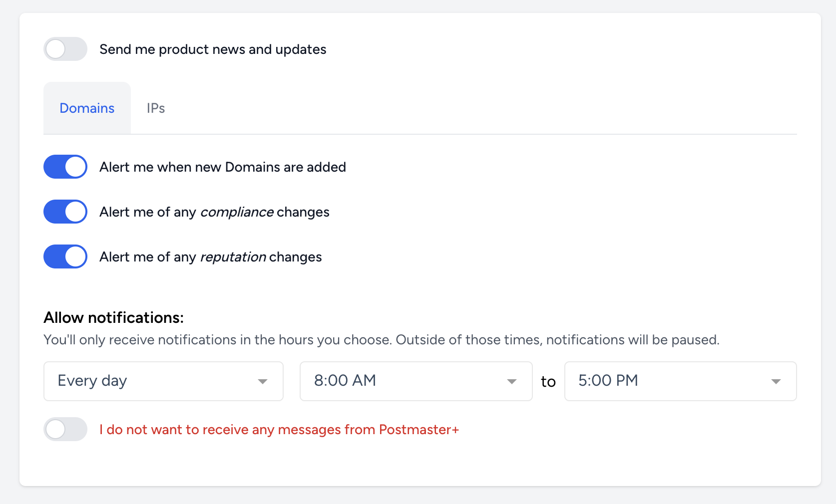This screenshot has width=836, height=504.
Task: Toggle off reputation changes alerts
Action: click(x=65, y=256)
